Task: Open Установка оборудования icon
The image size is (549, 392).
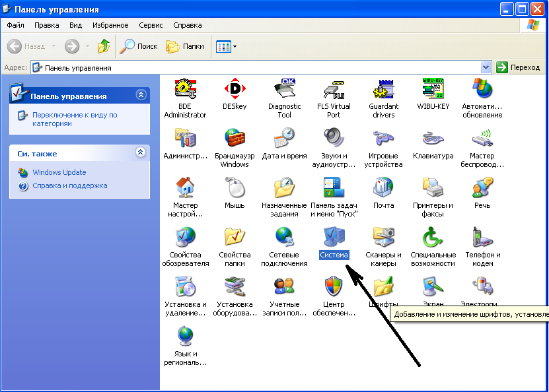Action: pyautogui.click(x=235, y=287)
